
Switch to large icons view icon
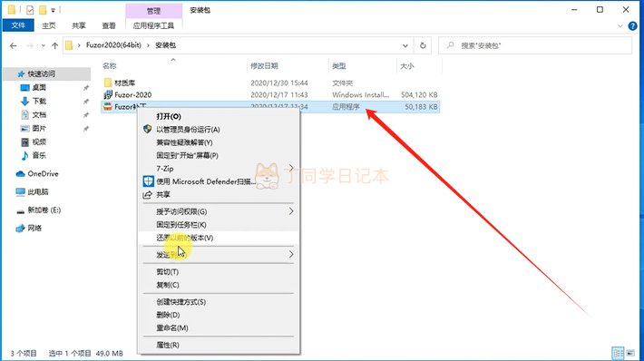(x=630, y=353)
